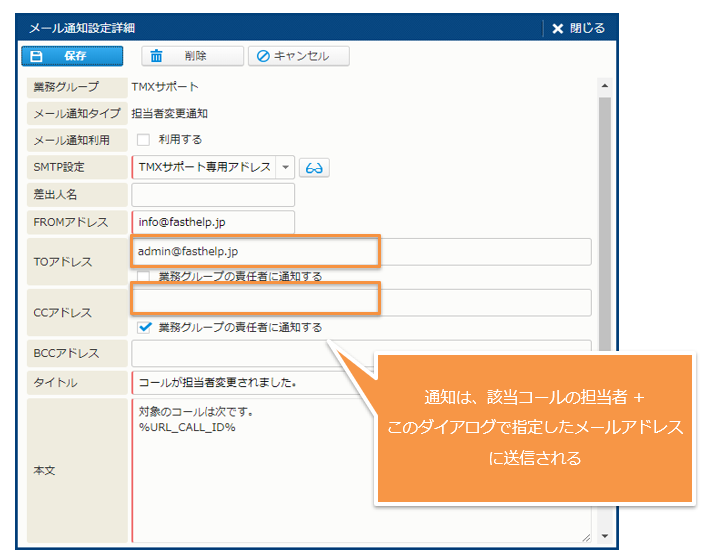
Task: Check 業務グループの責任者に通知する under TO address
Action: click(144, 276)
